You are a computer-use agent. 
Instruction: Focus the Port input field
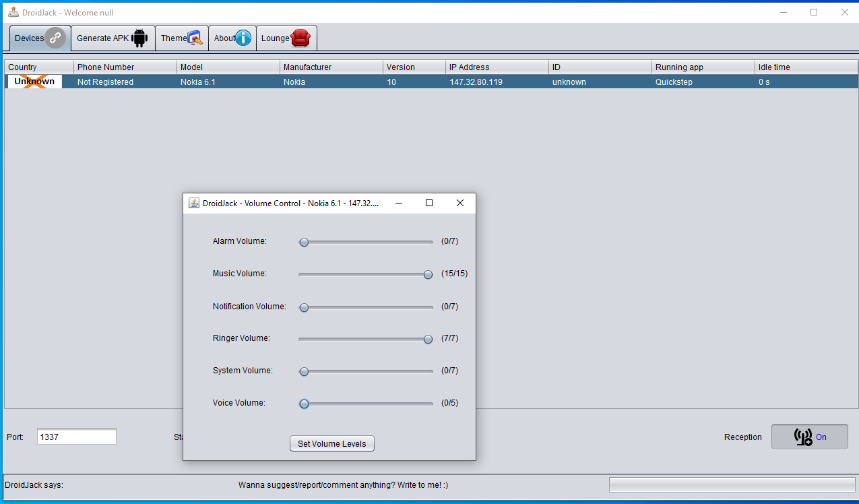(77, 437)
